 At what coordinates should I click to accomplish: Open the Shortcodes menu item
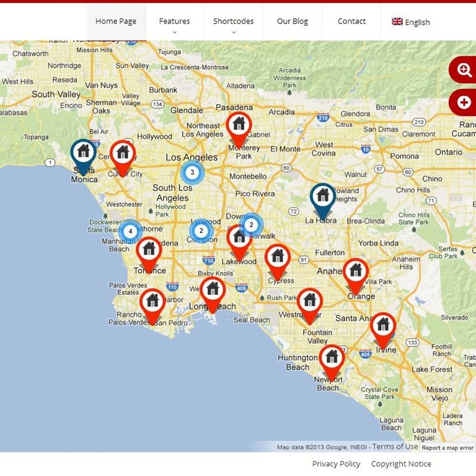coord(234,21)
